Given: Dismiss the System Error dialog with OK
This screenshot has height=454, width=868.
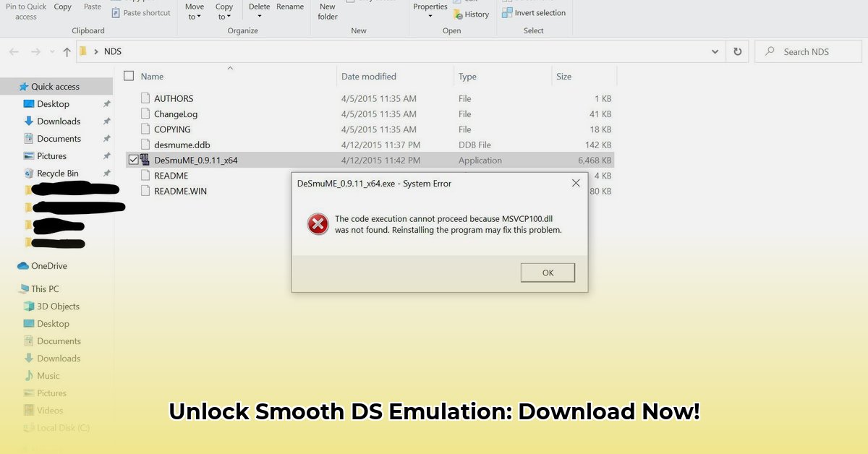Looking at the screenshot, I should coord(548,273).
